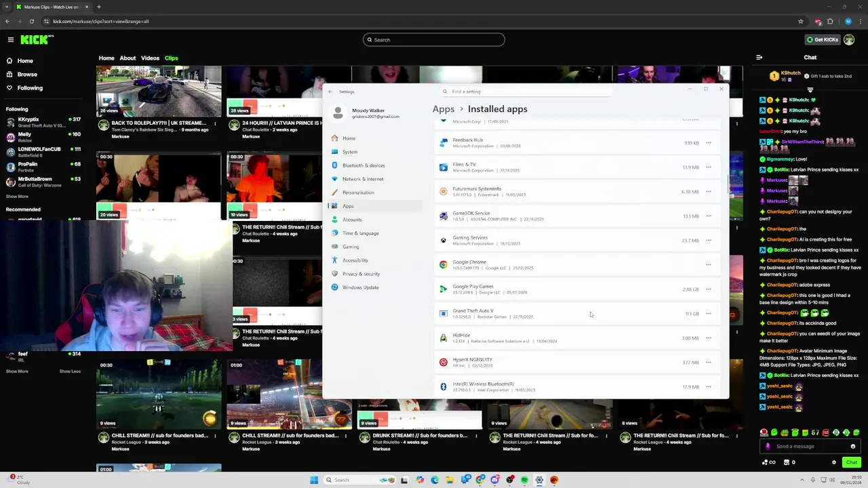Open more options for GameSDK Service
Screen dimensions: 868x488
coord(709,216)
